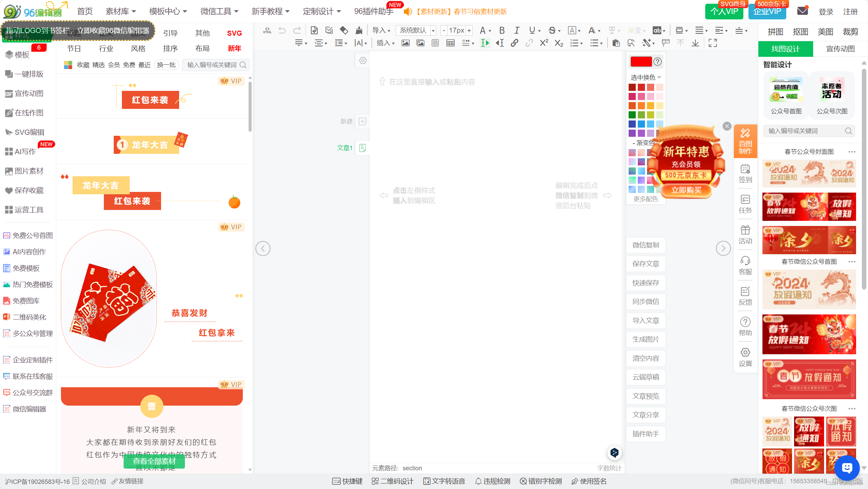Pick the large red current color swatch
The image size is (868, 489).
[x=641, y=62]
